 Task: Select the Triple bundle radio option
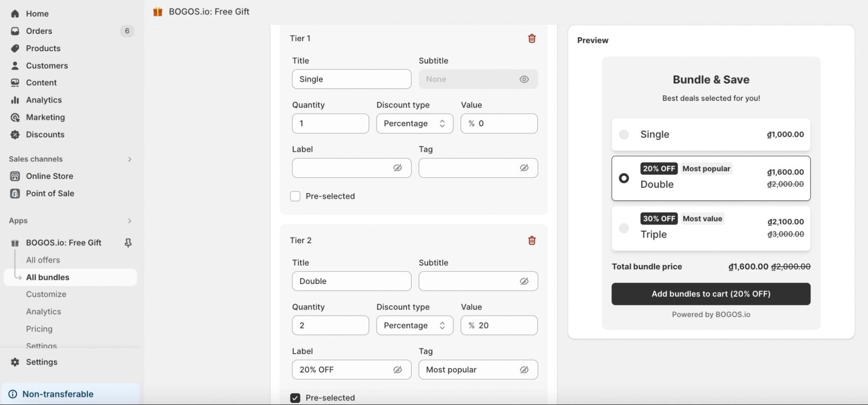624,228
